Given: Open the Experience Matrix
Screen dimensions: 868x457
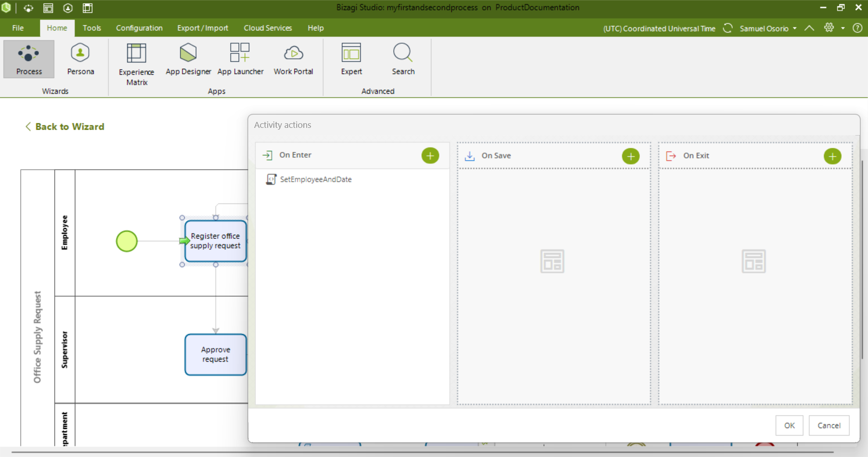Looking at the screenshot, I should click(x=136, y=64).
